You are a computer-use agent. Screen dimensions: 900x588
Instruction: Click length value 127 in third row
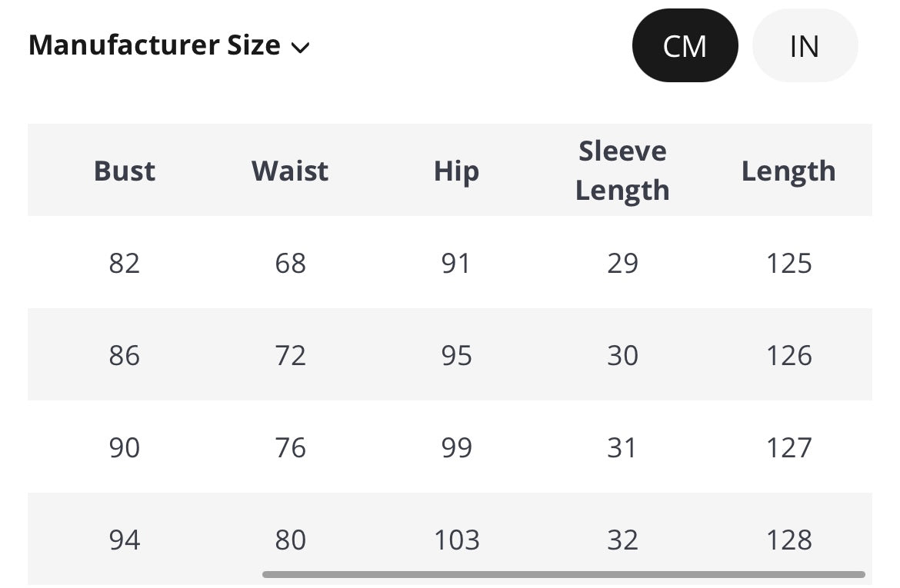pos(788,448)
